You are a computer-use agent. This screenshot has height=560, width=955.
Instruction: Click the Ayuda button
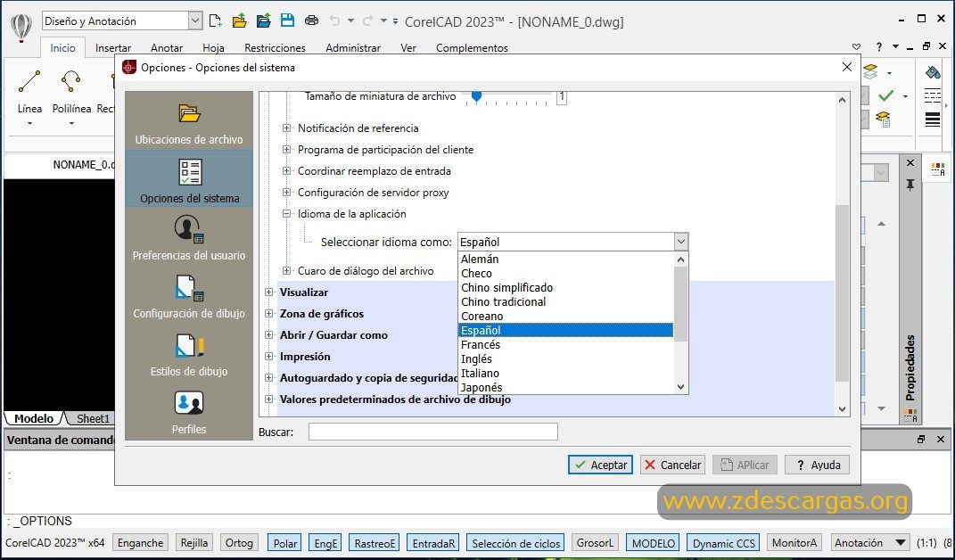[x=817, y=465]
